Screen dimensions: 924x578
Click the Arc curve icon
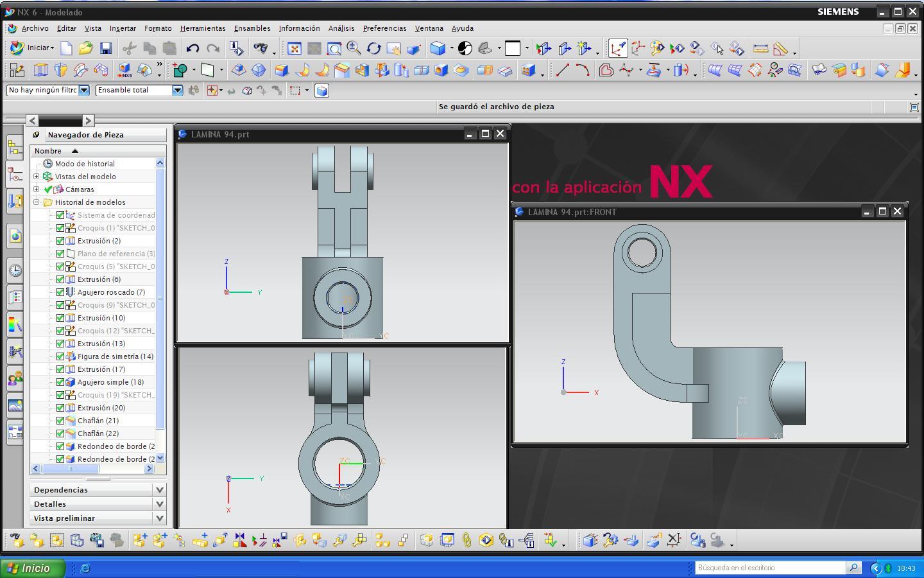point(582,70)
